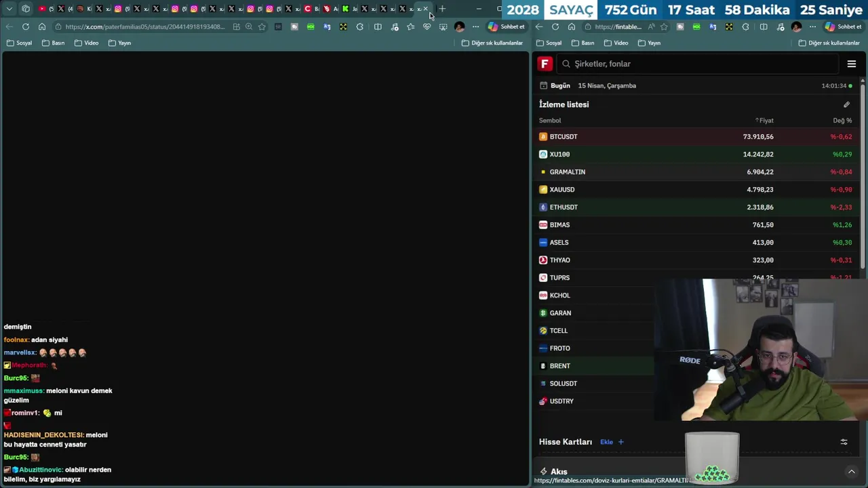
Task: Open the BTCUSDT watchlist row
Action: (696, 136)
